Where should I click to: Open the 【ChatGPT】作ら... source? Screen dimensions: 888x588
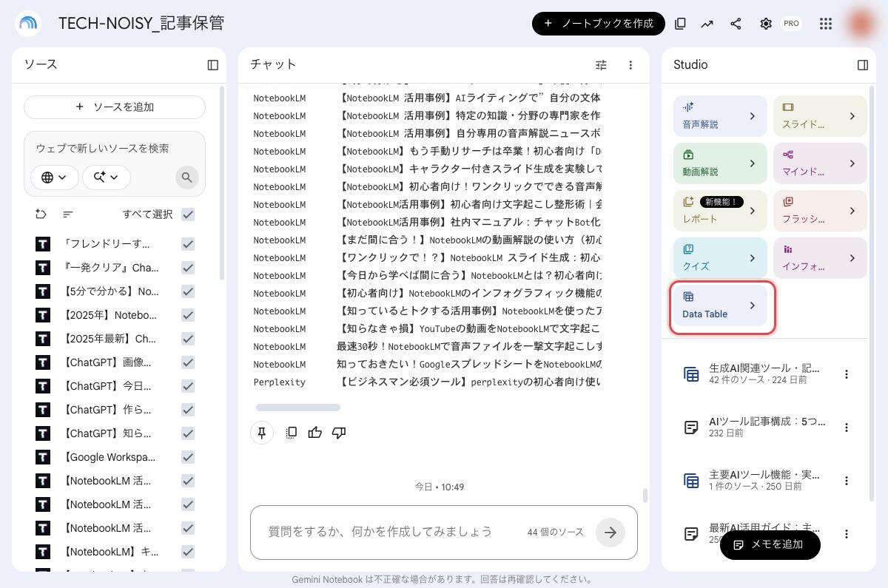point(108,410)
